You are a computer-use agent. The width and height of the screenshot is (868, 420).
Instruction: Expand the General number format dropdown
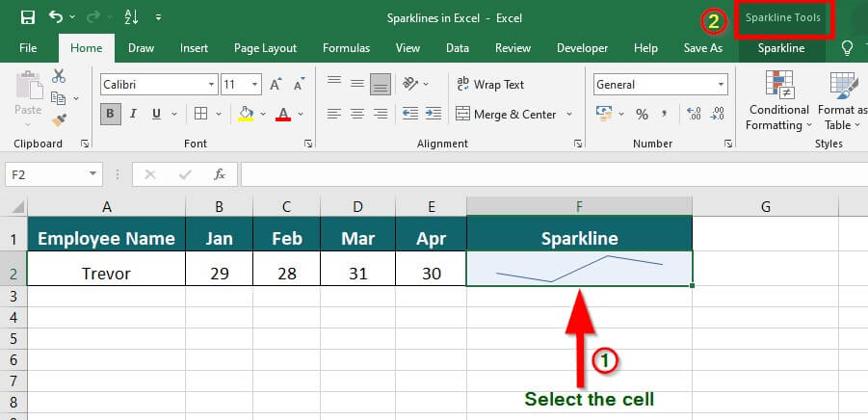(x=720, y=85)
